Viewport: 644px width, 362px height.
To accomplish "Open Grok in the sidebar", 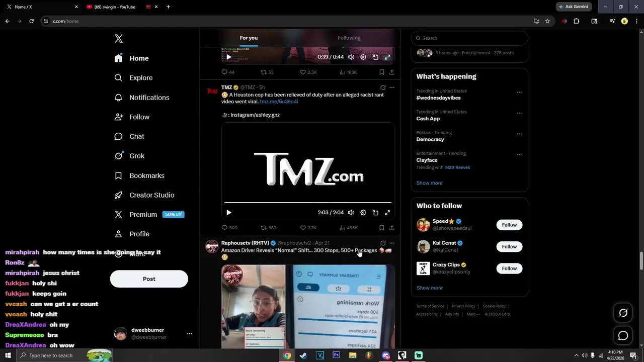I will pyautogui.click(x=129, y=156).
